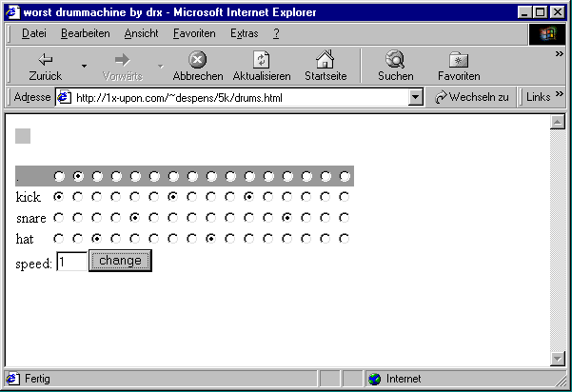572x392 pixels.
Task: Select first snare radio button
Action: 58,218
